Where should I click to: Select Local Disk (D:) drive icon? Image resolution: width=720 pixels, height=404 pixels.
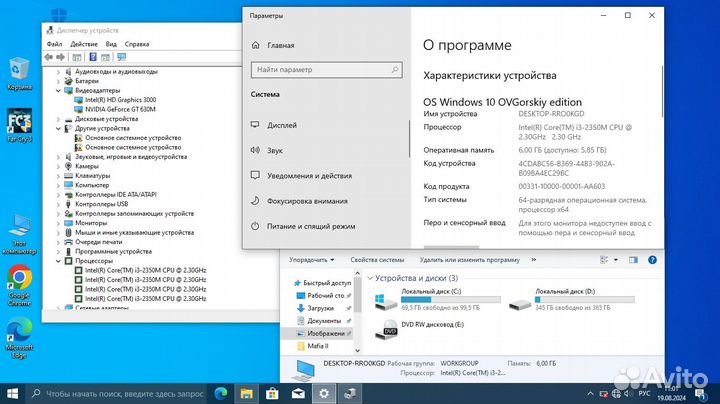point(520,303)
